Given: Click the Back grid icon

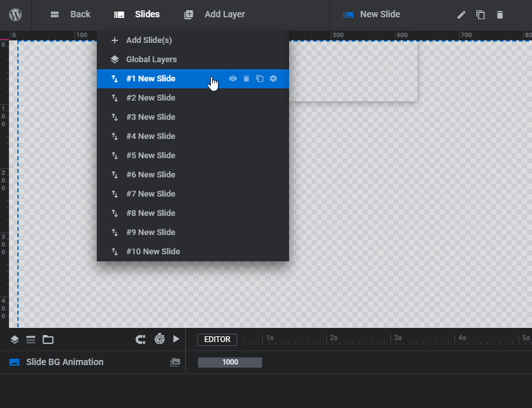Looking at the screenshot, I should click(x=54, y=15).
